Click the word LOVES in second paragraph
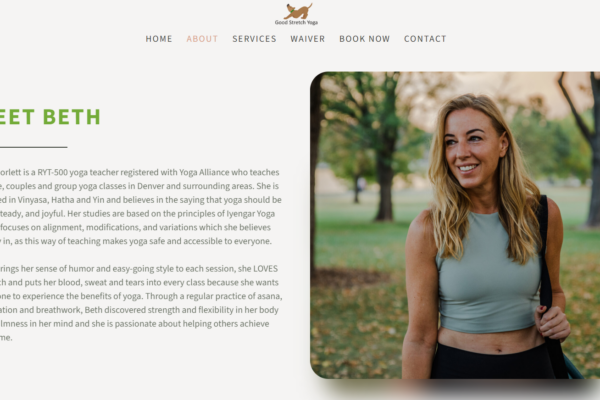Screen dimensions: 600x400 (x=265, y=269)
